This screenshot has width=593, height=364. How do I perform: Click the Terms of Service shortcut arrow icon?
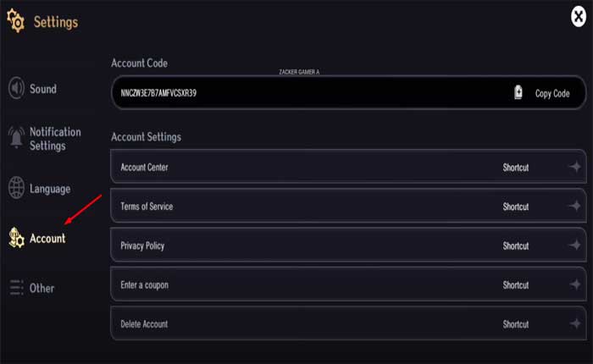pos(575,207)
